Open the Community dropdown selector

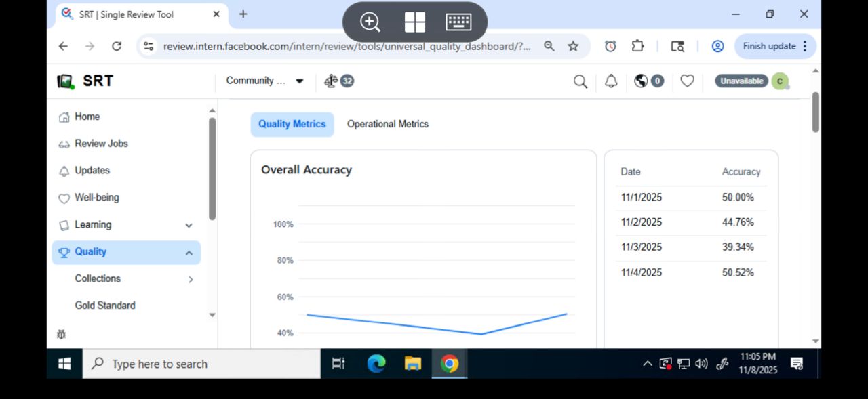(264, 81)
